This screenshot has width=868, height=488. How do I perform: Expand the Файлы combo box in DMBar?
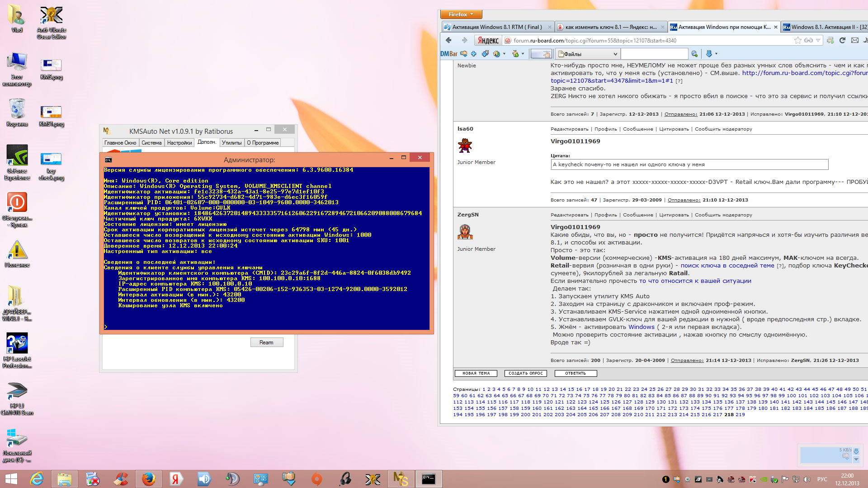[615, 54]
